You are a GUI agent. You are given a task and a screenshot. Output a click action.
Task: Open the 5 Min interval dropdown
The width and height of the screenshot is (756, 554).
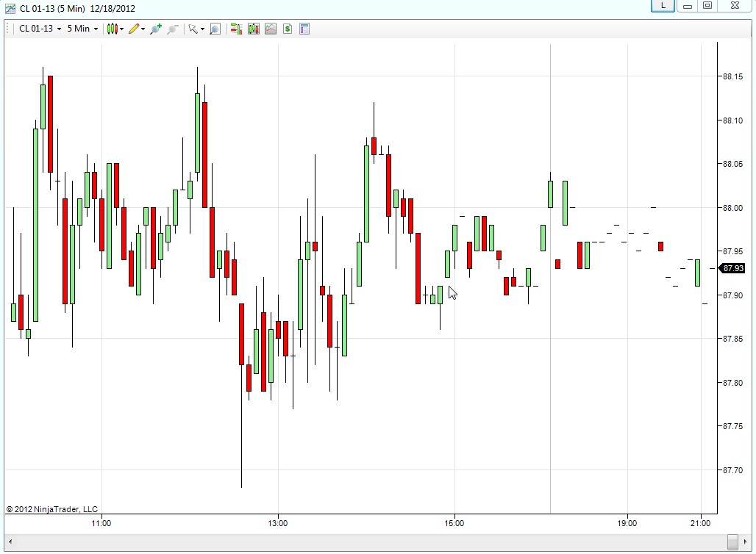(x=82, y=29)
